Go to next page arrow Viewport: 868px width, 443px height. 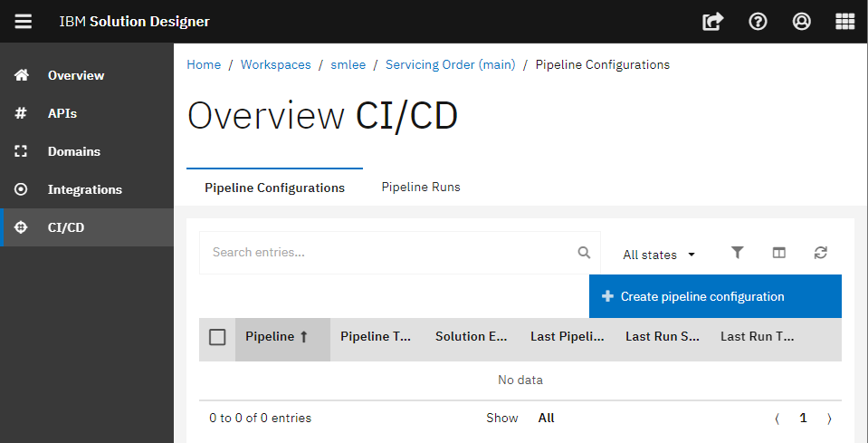pyautogui.click(x=829, y=419)
